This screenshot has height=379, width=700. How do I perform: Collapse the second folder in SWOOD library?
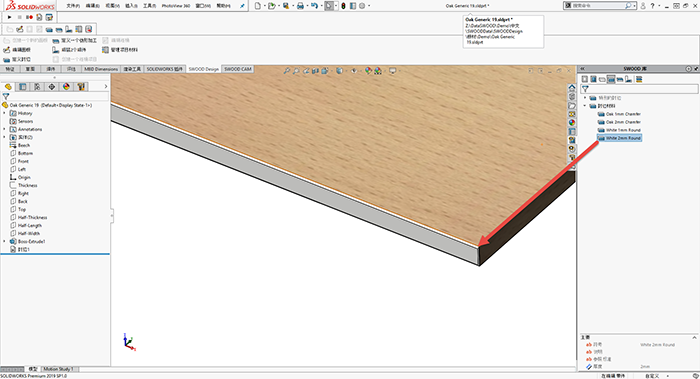[585, 106]
